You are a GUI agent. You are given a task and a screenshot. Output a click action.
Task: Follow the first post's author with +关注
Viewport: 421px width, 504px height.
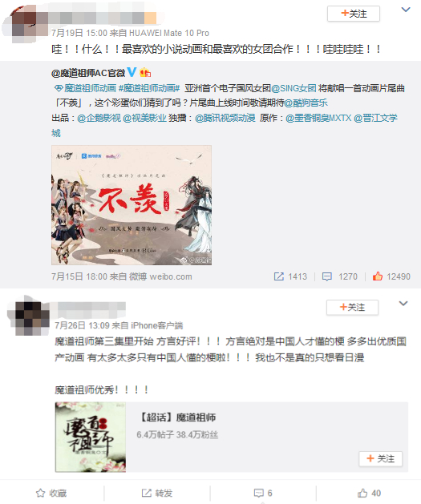354,14
